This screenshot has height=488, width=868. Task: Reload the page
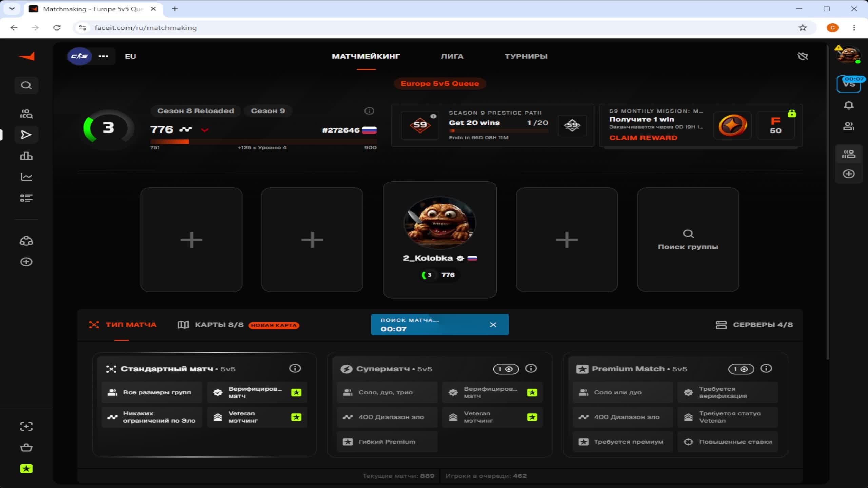(57, 28)
